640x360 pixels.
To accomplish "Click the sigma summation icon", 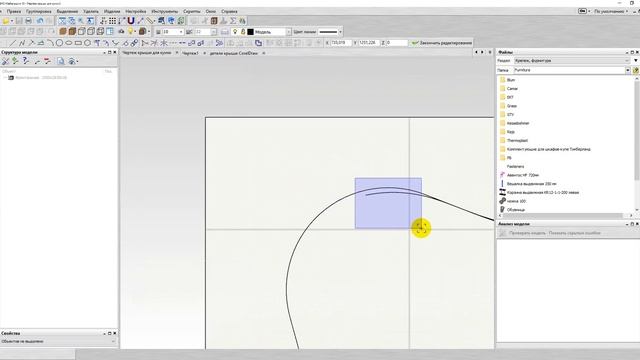I will (x=233, y=21).
